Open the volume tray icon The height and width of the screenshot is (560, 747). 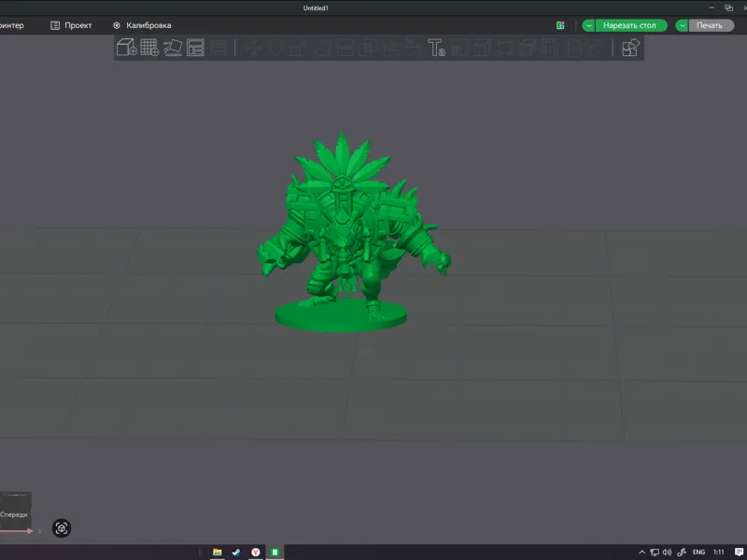[x=667, y=552]
